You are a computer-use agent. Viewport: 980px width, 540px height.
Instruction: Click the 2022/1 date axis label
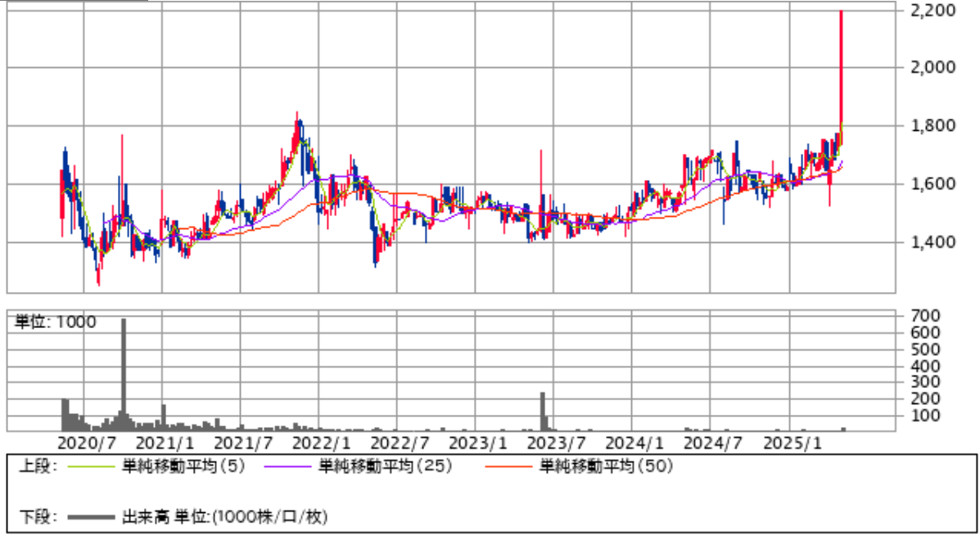point(322,443)
